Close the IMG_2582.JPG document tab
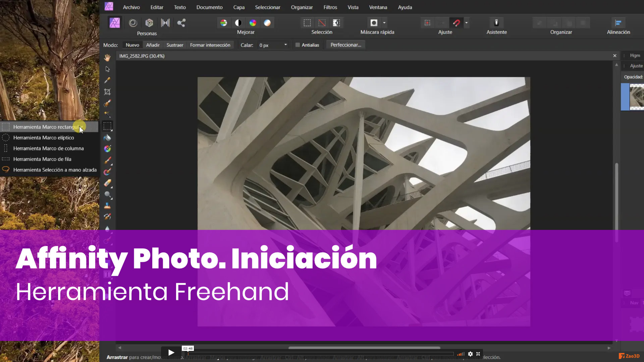 [x=615, y=56]
